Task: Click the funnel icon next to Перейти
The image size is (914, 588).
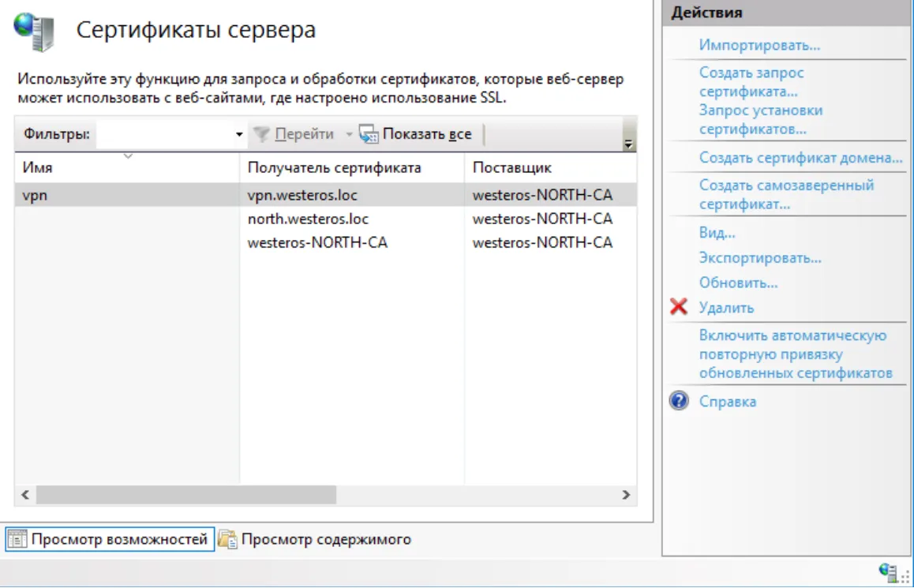Action: pyautogui.click(x=261, y=134)
